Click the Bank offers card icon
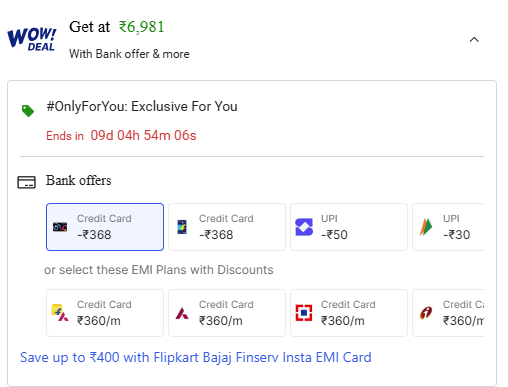The height and width of the screenshot is (387, 508). pyautogui.click(x=27, y=182)
